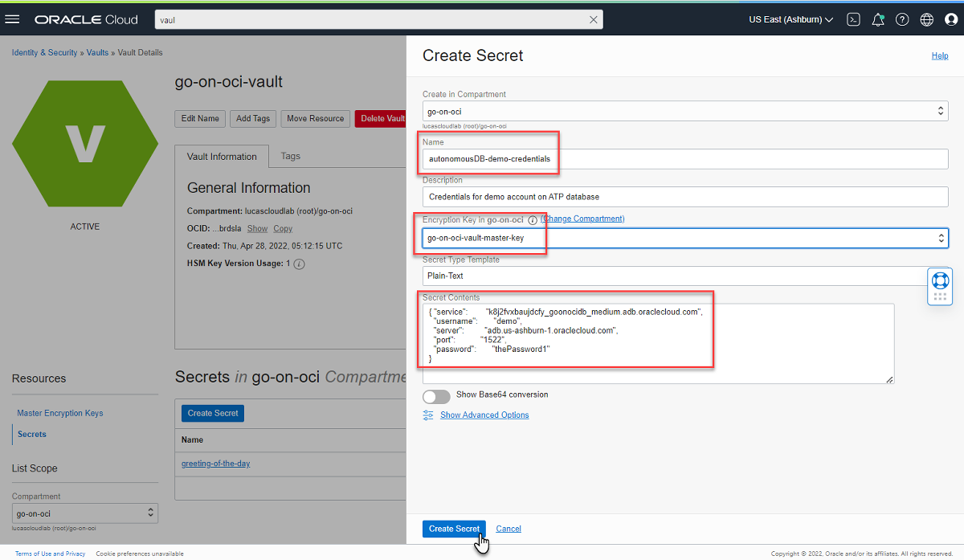Click the top search box
Viewport: 964px width, 560px height.
pos(378,19)
